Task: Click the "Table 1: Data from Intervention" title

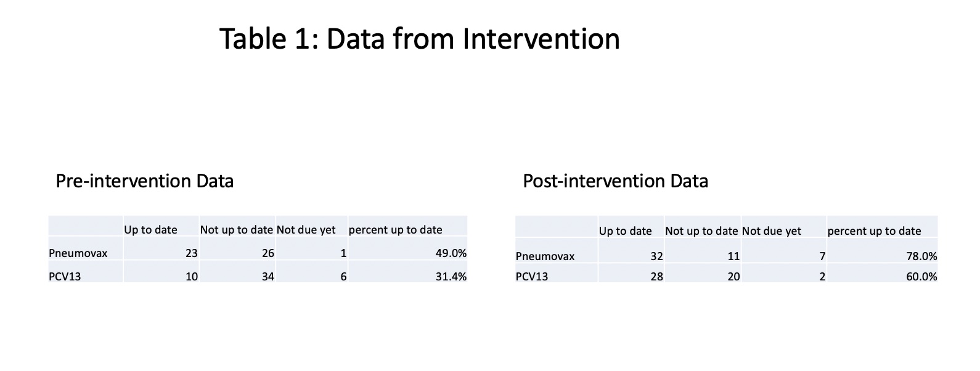Action: 419,39
